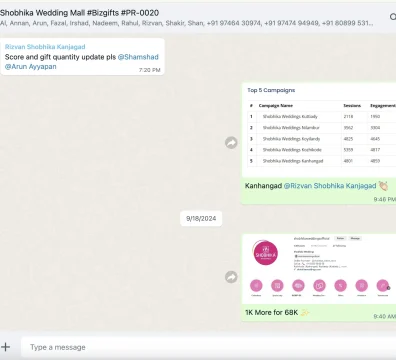The height and width of the screenshot is (360, 396).
Task: Click the first pink story highlight circle
Action: coord(256,286)
